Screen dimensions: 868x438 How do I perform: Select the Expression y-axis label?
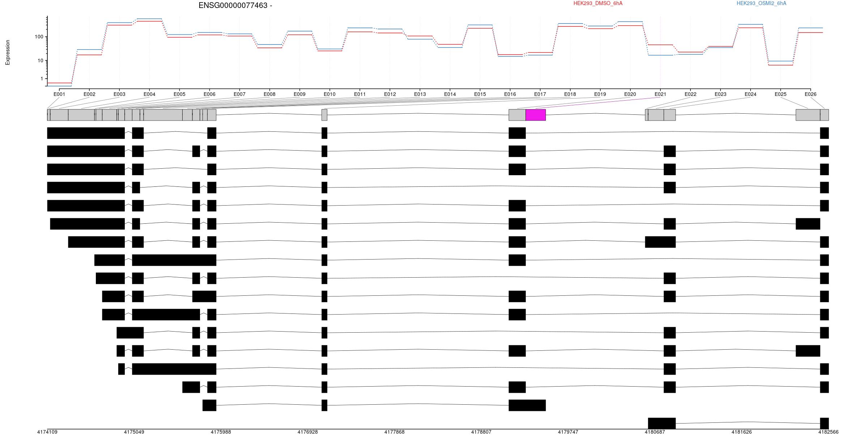pyautogui.click(x=8, y=52)
